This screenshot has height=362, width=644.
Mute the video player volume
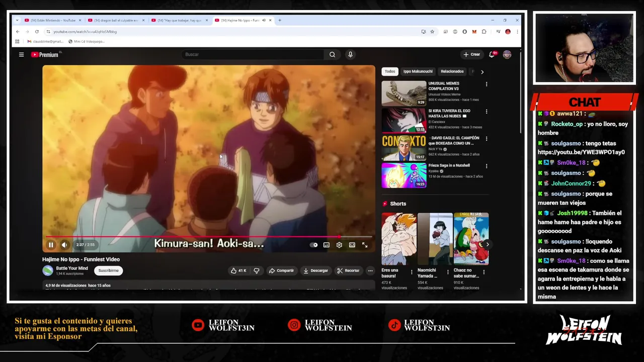tap(64, 245)
